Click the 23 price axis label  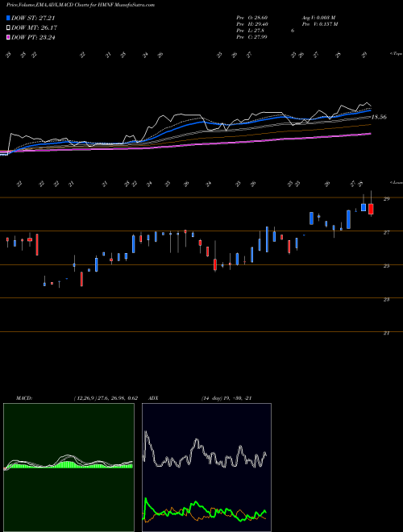point(386,299)
